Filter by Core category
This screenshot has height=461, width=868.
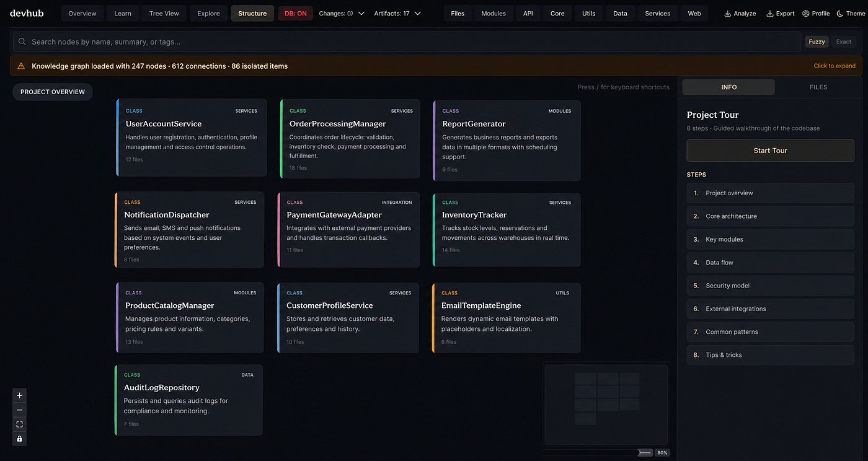[x=557, y=13]
